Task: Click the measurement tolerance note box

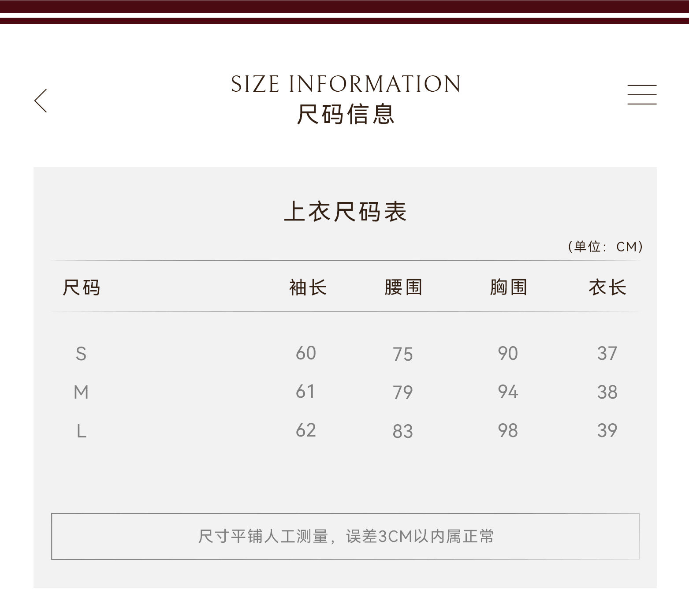Action: point(346,536)
